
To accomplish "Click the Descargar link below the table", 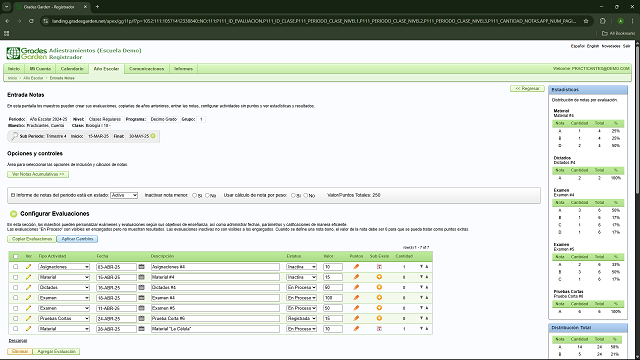I will coord(18,340).
